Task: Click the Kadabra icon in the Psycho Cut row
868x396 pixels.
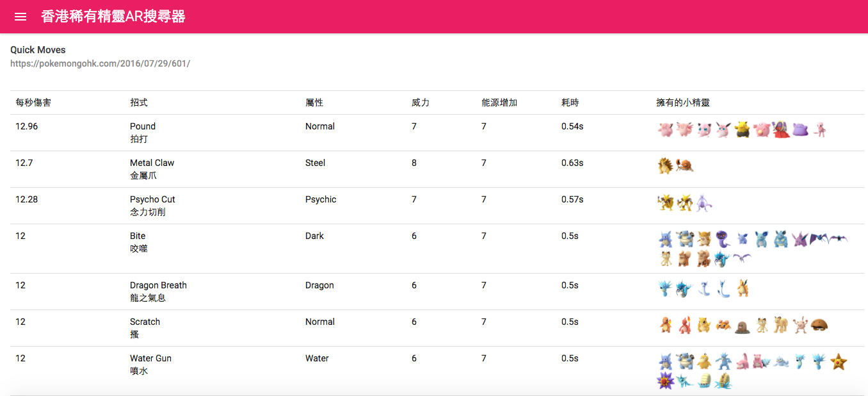Action: click(x=666, y=203)
